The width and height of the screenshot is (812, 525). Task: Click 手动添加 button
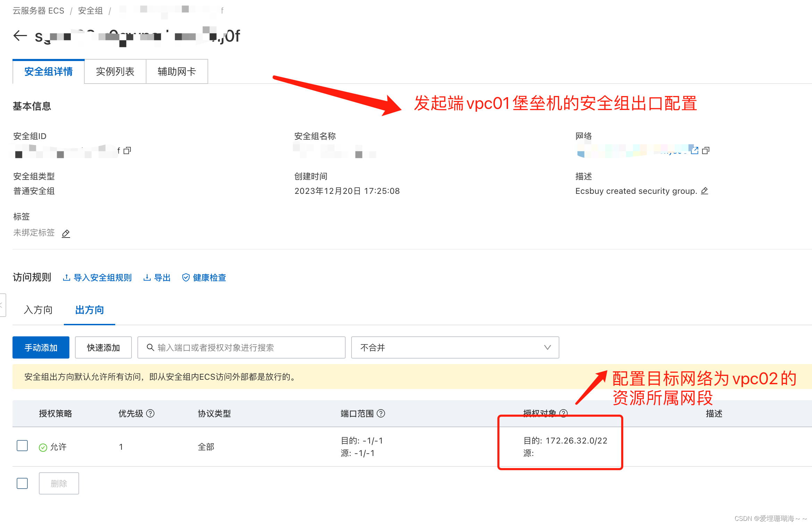tap(41, 347)
